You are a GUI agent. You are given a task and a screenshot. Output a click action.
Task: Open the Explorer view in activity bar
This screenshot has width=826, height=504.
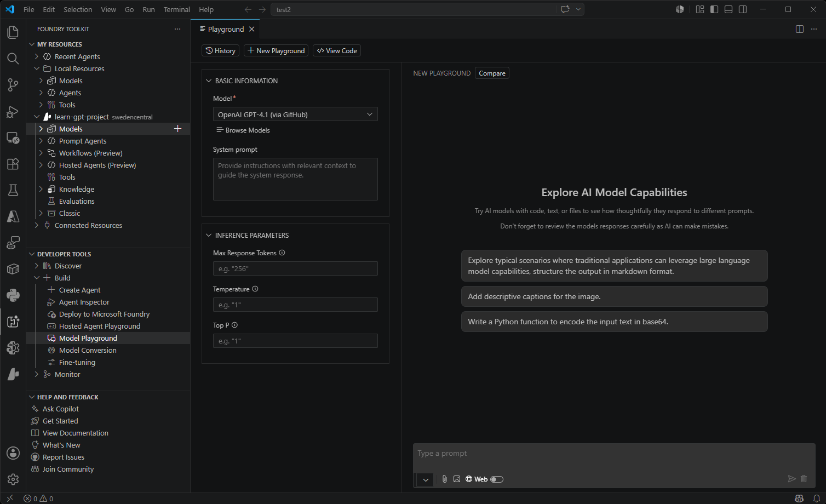click(13, 32)
